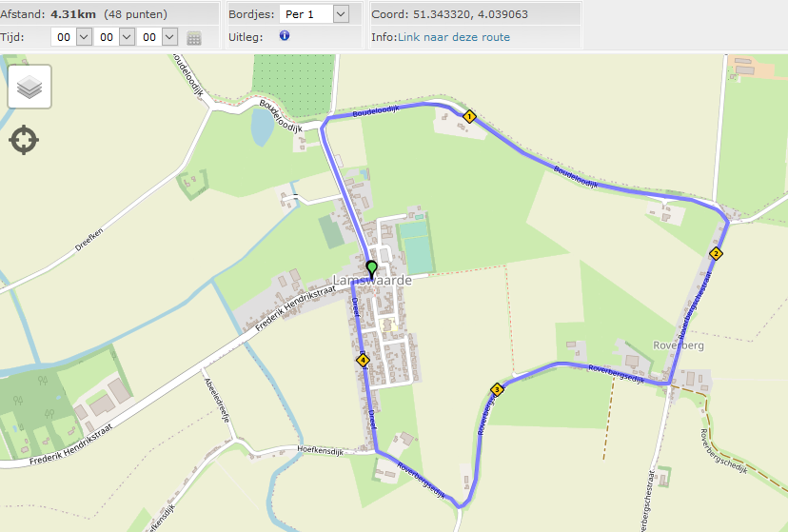Click the blue Uitleg info icon
The image size is (788, 532).
[x=285, y=35]
